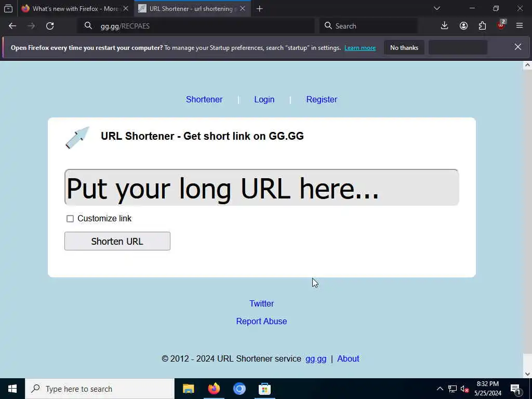The width and height of the screenshot is (532, 399).
Task: Open the Chromium browser taskbar icon
Action: (x=239, y=389)
